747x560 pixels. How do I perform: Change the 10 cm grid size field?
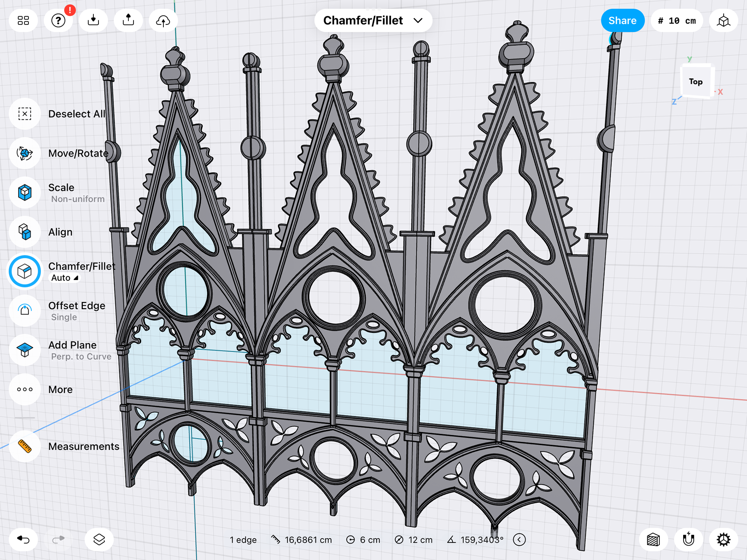(677, 21)
